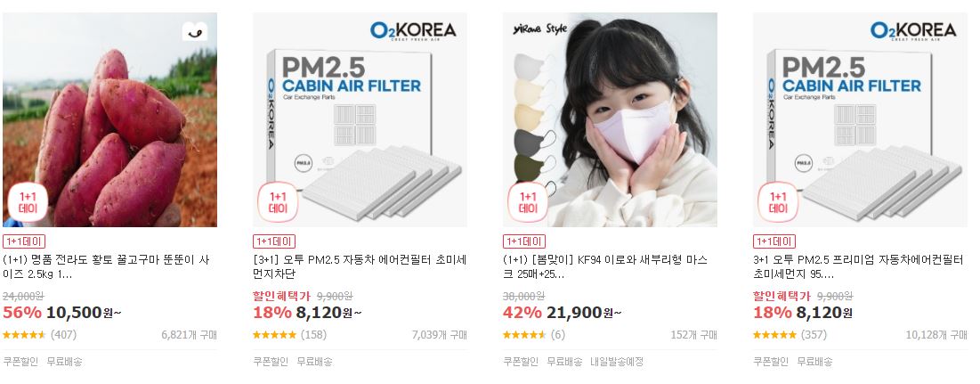
Task: Click 1+1데이 tag under the KF94 mask product
Action: (x=523, y=241)
